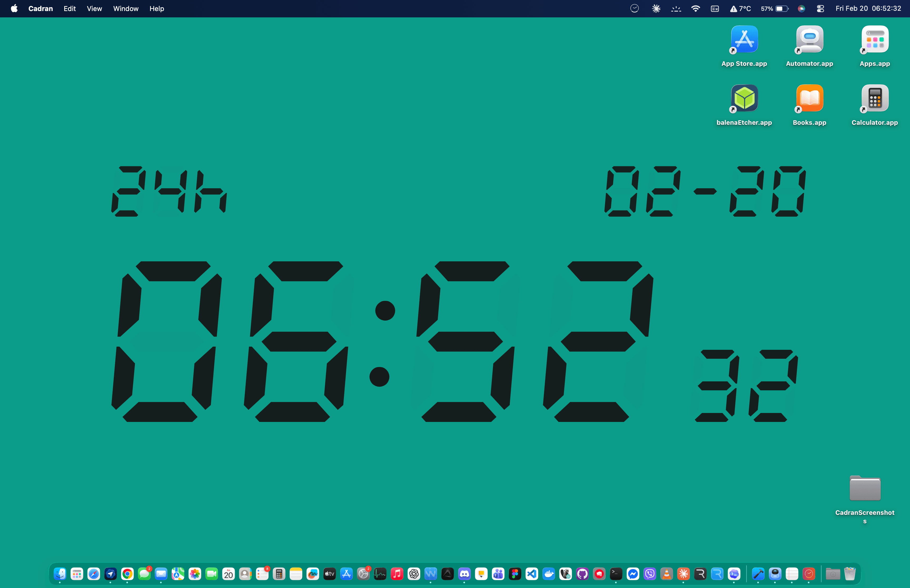
Task: Open the View menu
Action: click(94, 8)
